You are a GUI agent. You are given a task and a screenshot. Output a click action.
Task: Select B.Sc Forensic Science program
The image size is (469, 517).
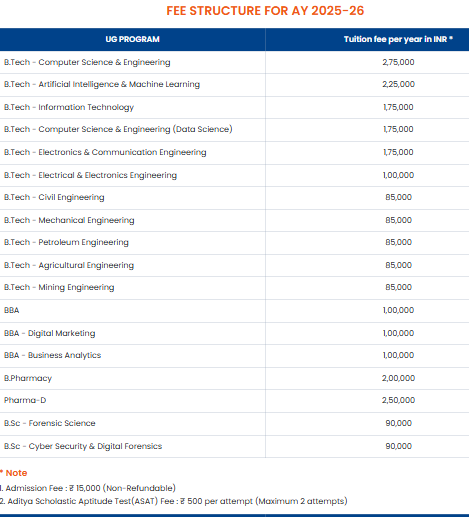49,423
